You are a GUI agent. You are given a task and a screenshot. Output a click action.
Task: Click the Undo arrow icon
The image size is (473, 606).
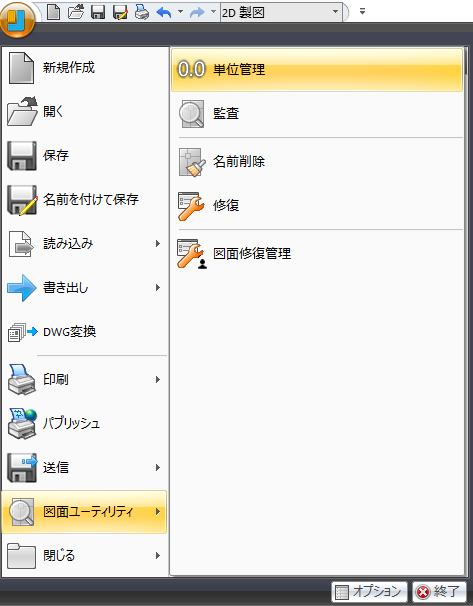point(164,12)
